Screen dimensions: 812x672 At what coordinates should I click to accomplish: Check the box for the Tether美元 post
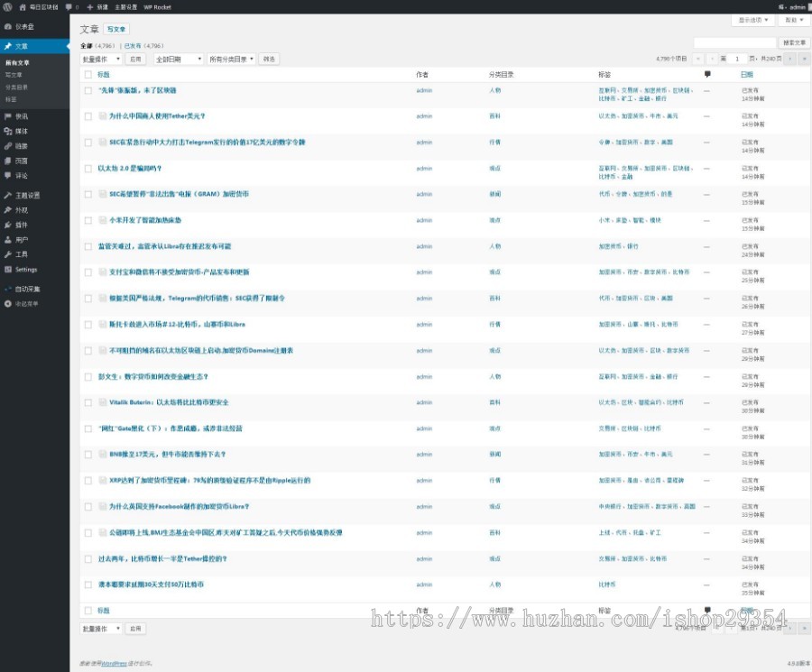pos(88,116)
